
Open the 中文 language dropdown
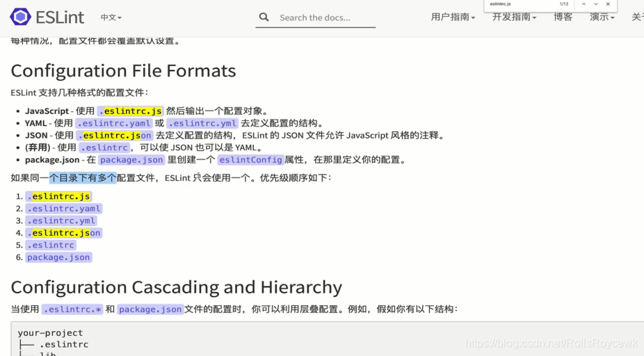click(111, 17)
